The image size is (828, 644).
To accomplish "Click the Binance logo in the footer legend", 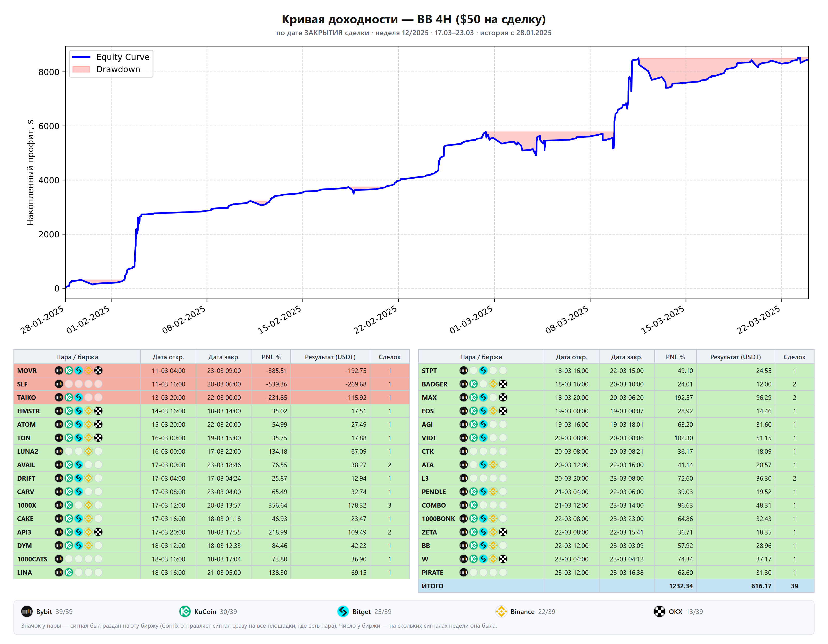I will point(501,611).
